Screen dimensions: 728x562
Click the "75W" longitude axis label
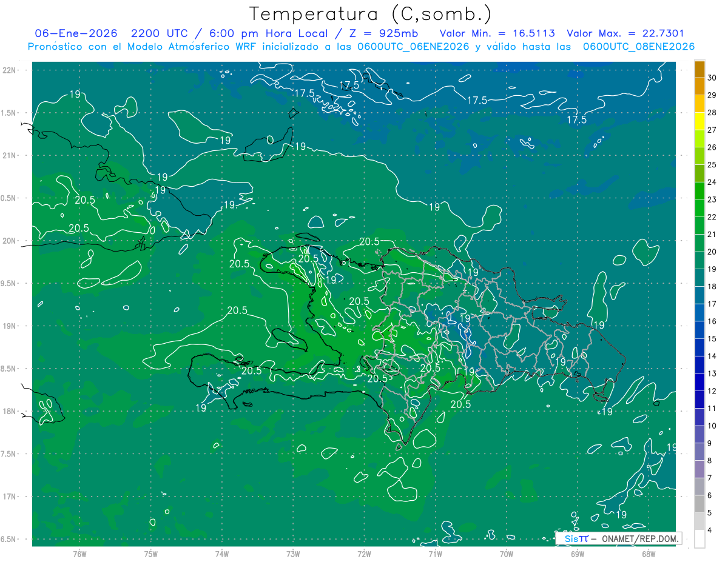tap(151, 554)
